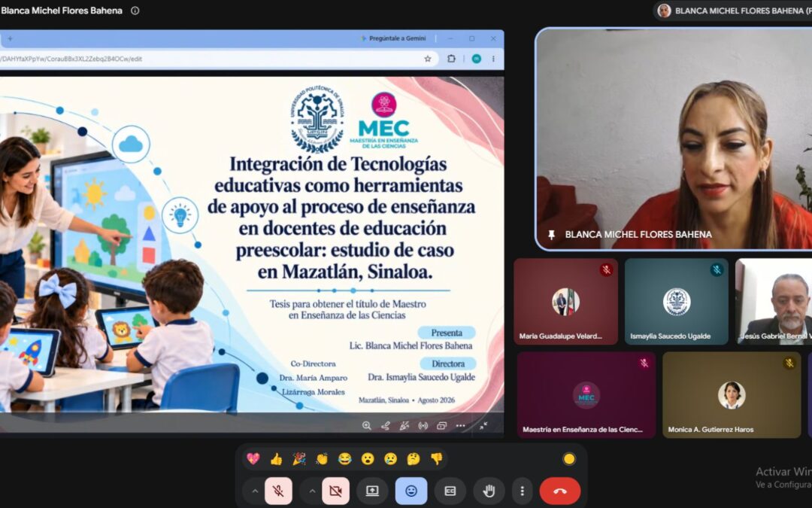Click the presenter chip BLANCA MICHEL FLORES BAHENA at top right

coord(732,11)
